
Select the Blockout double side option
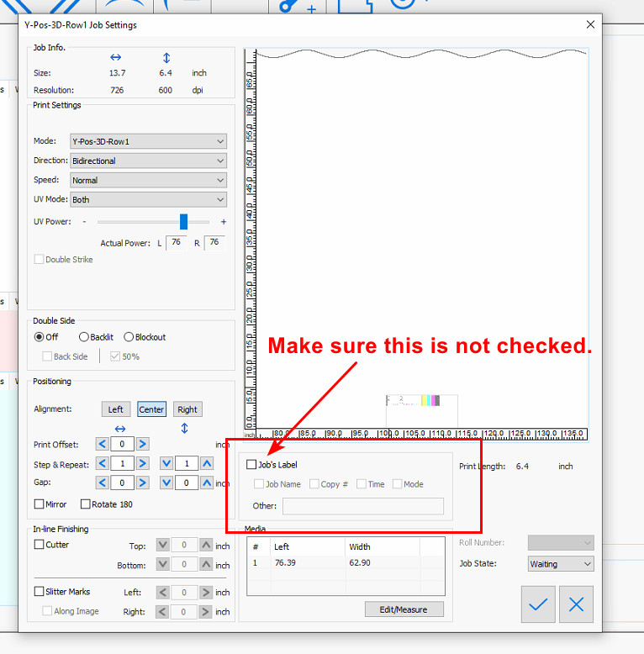129,336
